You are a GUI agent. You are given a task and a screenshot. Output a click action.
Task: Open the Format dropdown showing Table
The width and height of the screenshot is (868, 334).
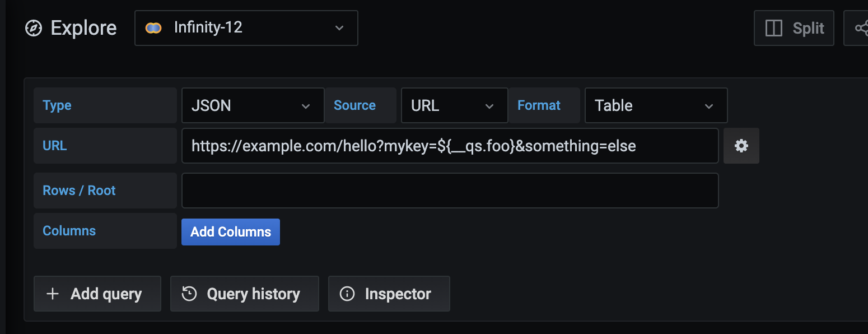coord(656,105)
